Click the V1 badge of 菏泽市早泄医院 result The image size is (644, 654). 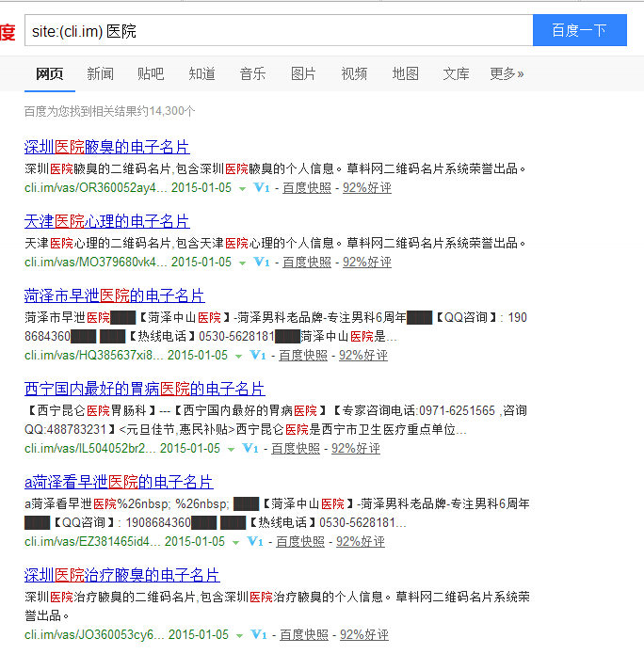pos(258,355)
